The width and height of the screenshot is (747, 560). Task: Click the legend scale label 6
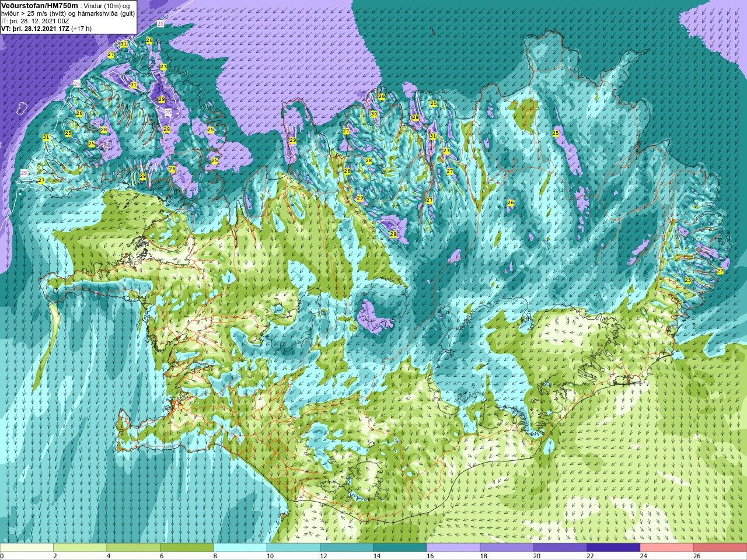(x=162, y=556)
